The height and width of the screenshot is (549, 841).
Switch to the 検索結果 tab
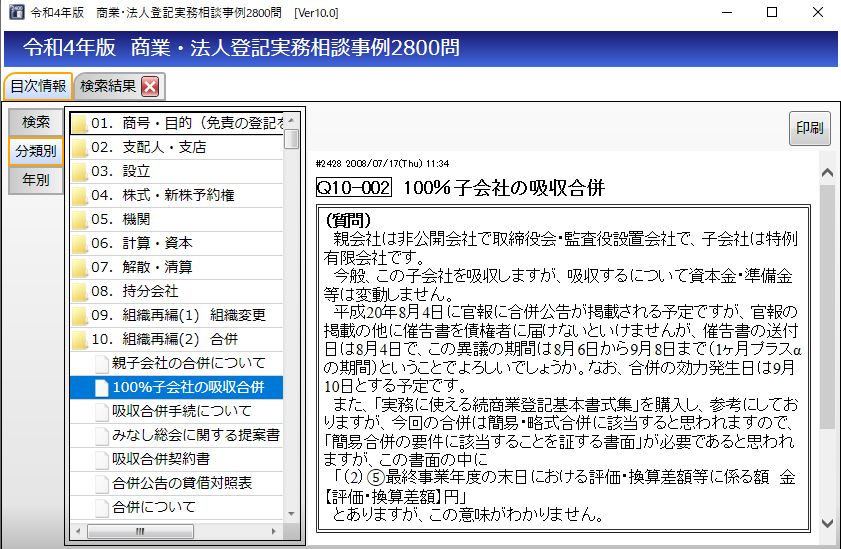[108, 86]
